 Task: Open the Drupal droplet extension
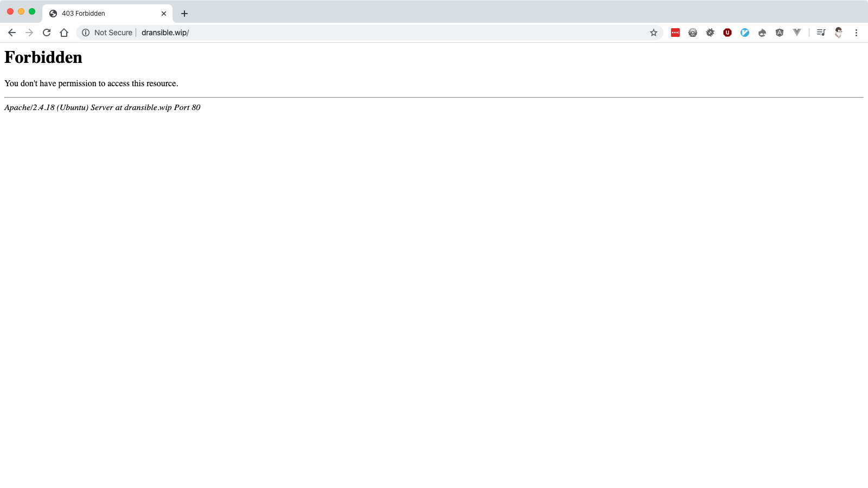click(762, 33)
